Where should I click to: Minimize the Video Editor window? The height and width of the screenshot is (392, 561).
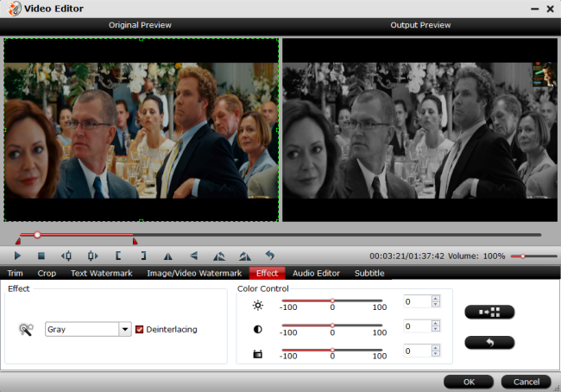click(x=534, y=9)
